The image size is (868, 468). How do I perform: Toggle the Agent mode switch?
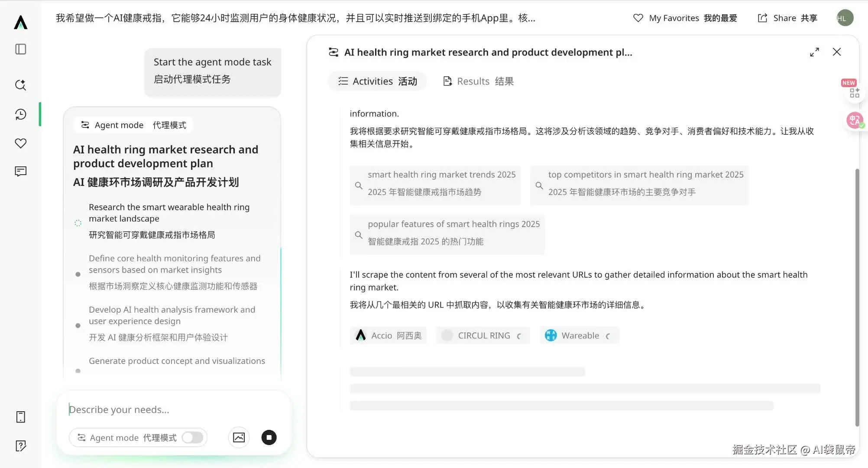point(192,437)
